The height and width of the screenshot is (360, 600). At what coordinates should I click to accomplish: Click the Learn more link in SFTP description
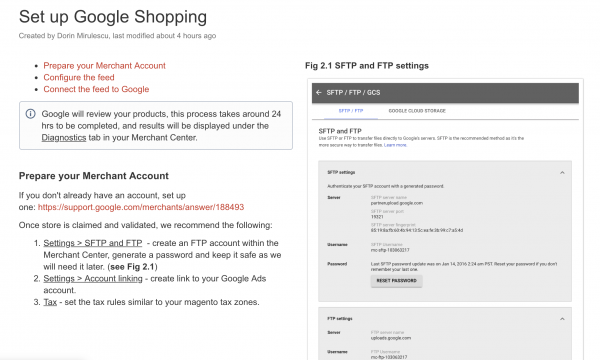tap(395, 145)
